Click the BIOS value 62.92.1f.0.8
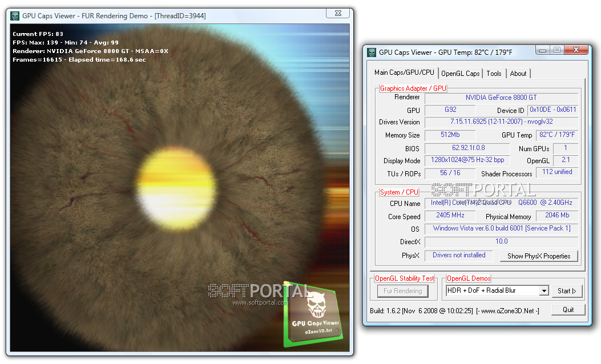Image resolution: width=601 pixels, height=364 pixels. (467, 148)
